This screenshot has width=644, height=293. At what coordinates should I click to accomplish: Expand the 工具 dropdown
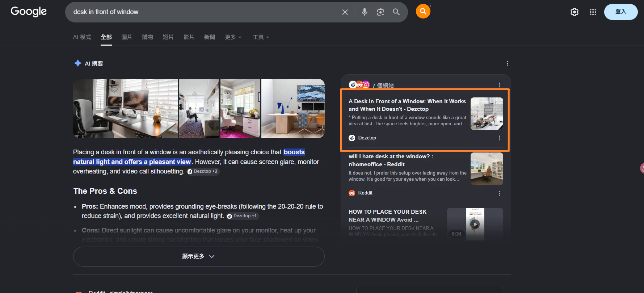[261, 37]
